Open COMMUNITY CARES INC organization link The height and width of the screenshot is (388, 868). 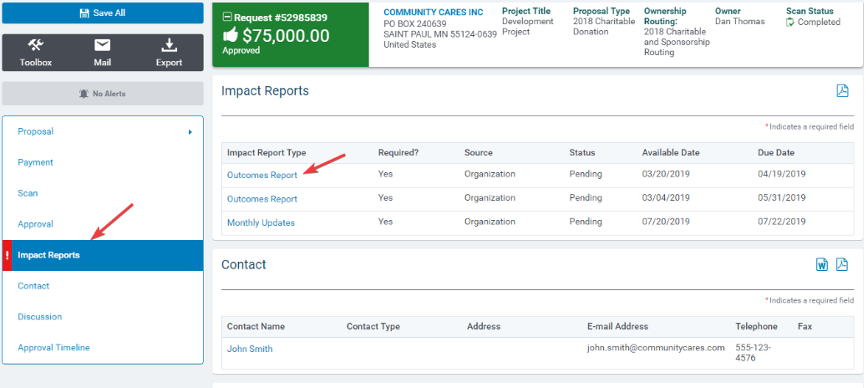click(x=434, y=13)
